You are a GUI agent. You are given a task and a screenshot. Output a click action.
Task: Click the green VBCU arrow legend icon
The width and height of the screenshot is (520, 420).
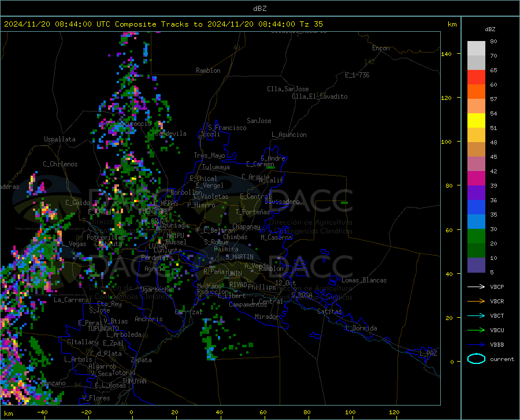tap(476, 330)
